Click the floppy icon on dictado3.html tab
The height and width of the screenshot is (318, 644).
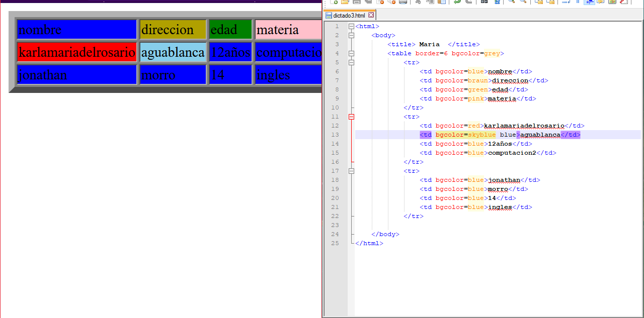(x=329, y=15)
